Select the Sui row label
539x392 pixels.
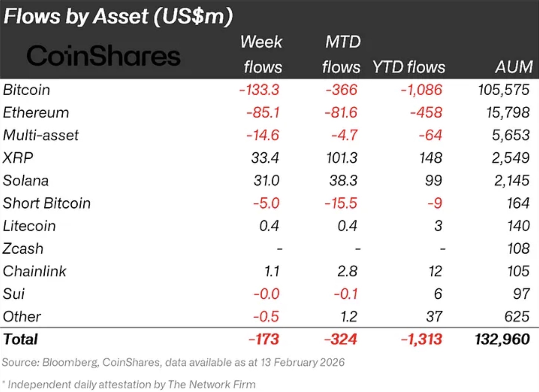(14, 294)
